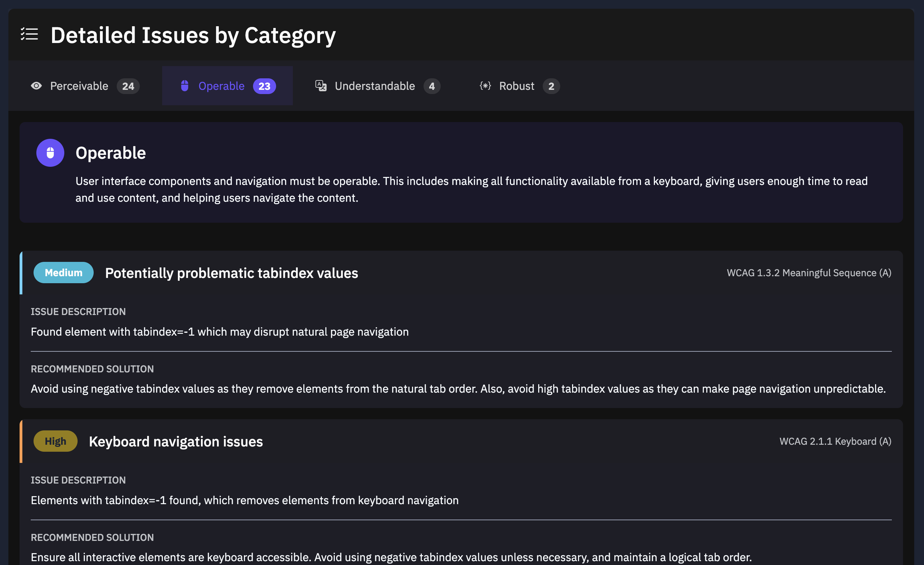This screenshot has height=565, width=924.
Task: Click the Perceivable count badge showing 24
Action: (x=128, y=86)
